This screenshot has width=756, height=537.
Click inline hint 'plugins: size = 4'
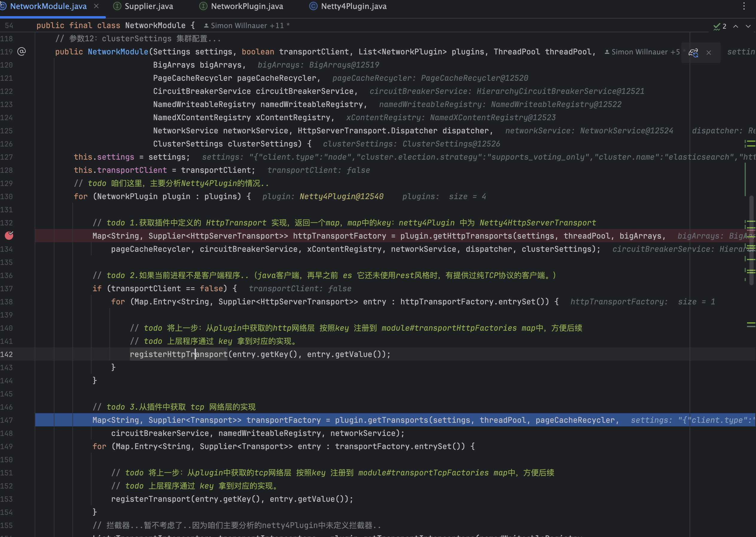(x=444, y=196)
